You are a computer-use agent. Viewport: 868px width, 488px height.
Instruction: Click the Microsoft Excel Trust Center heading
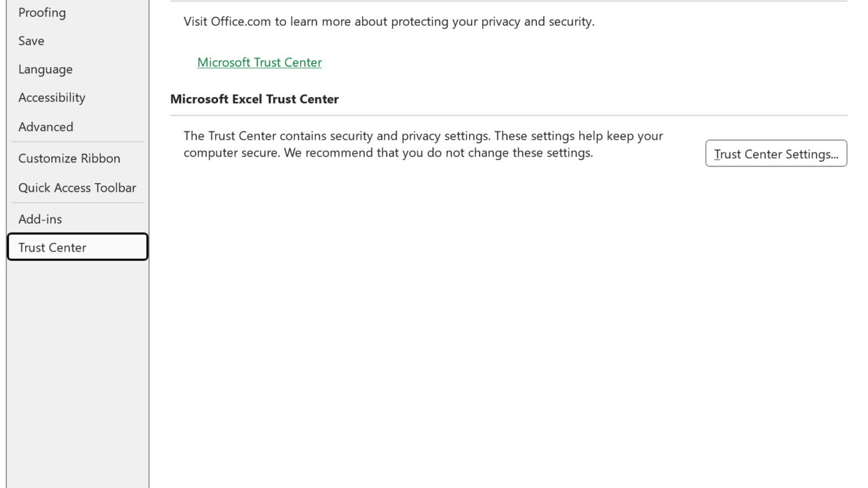254,99
